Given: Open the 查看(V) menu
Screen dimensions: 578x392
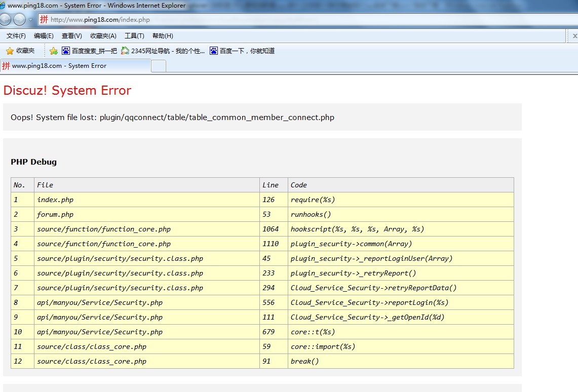Looking at the screenshot, I should 71,36.
